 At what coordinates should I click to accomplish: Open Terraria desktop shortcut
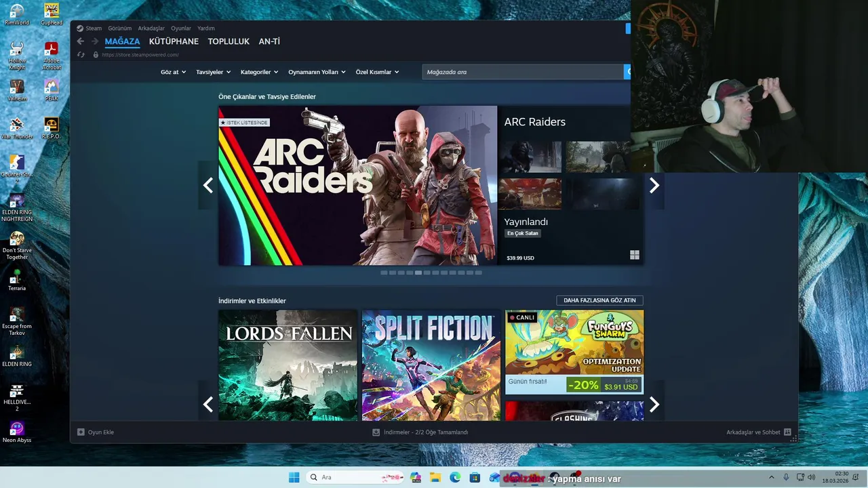(17, 280)
